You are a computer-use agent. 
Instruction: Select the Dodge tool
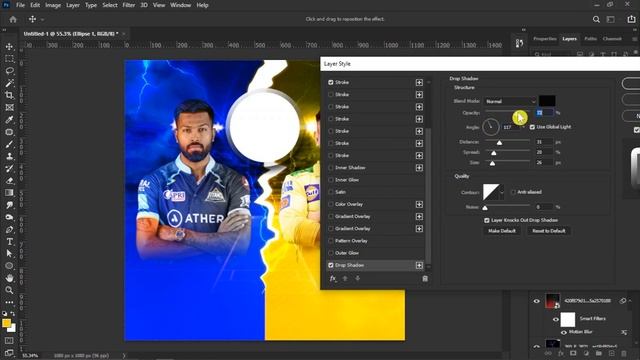click(9, 217)
